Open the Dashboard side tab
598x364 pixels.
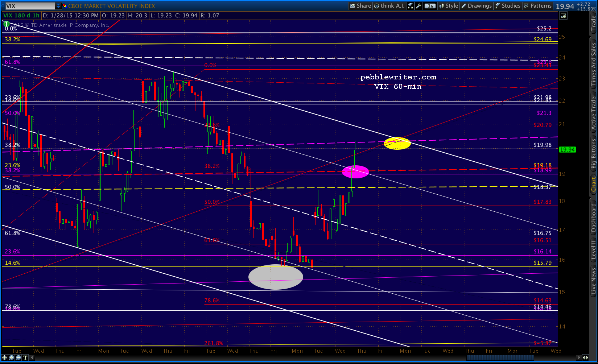pyautogui.click(x=594, y=218)
